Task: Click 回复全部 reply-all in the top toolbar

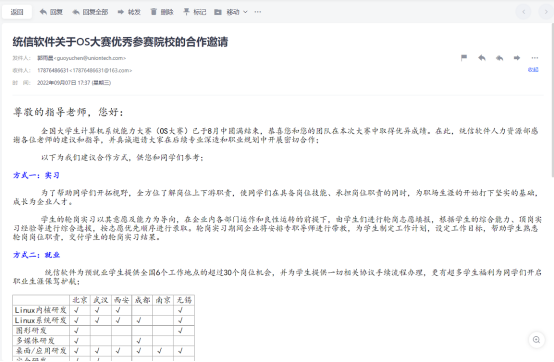Action: point(90,12)
